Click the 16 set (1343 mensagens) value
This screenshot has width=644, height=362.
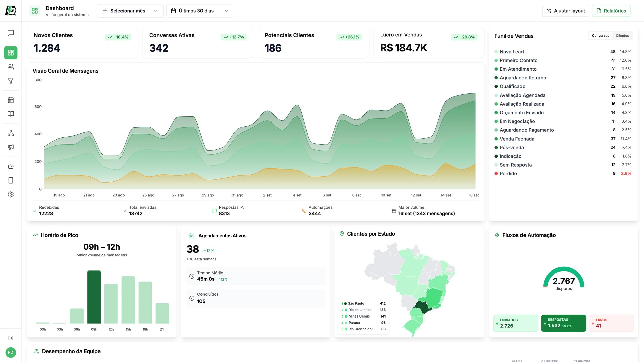point(426,213)
